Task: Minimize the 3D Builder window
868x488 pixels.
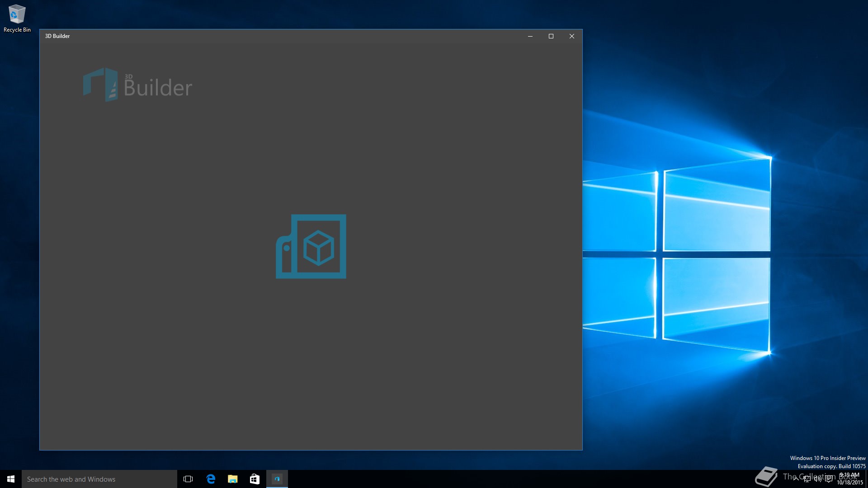Action: tap(530, 36)
